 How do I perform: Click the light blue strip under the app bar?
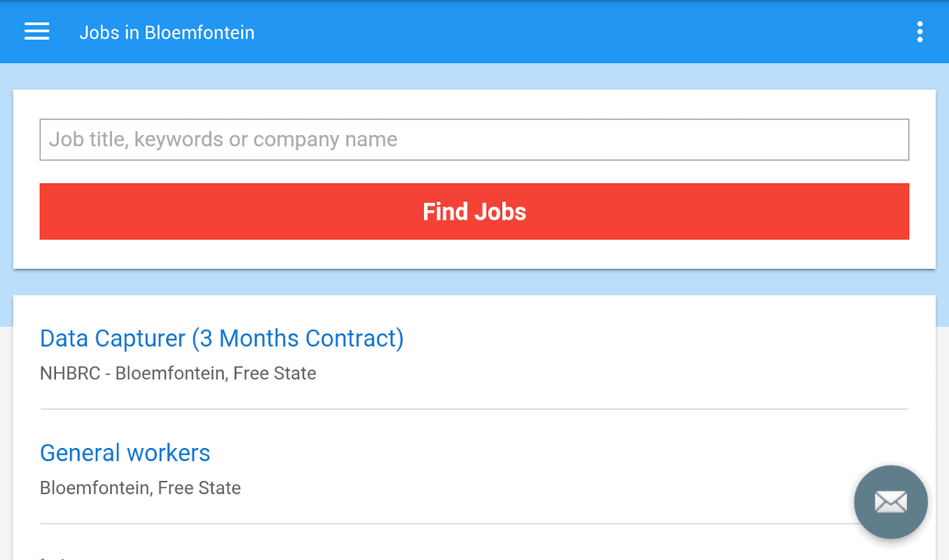[474, 76]
